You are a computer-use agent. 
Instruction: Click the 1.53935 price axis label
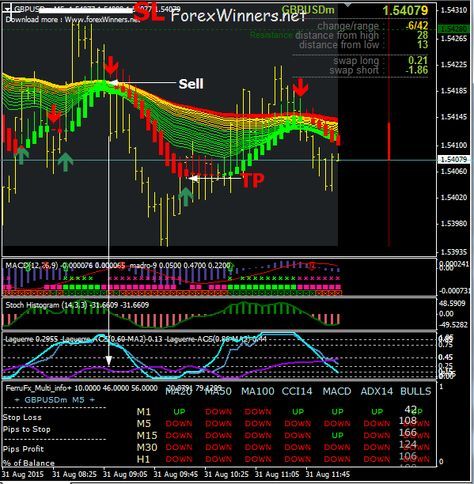point(454,252)
